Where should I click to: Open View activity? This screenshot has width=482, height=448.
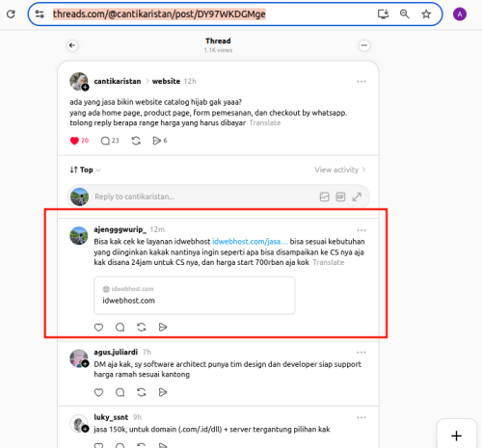pos(340,170)
